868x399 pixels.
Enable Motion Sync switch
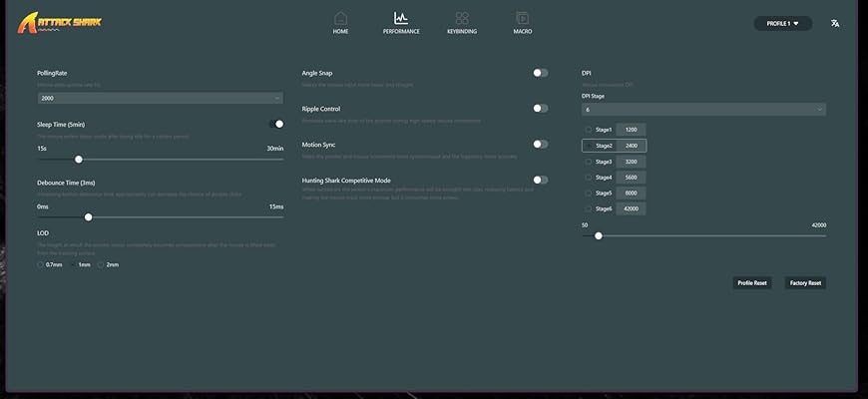pyautogui.click(x=540, y=144)
